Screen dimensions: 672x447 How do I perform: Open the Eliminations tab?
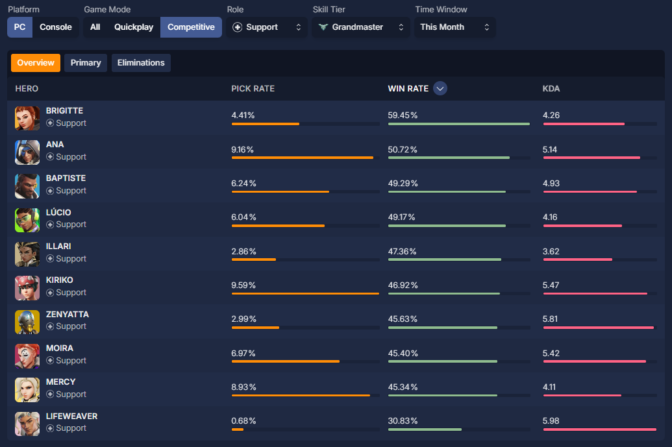tap(140, 63)
